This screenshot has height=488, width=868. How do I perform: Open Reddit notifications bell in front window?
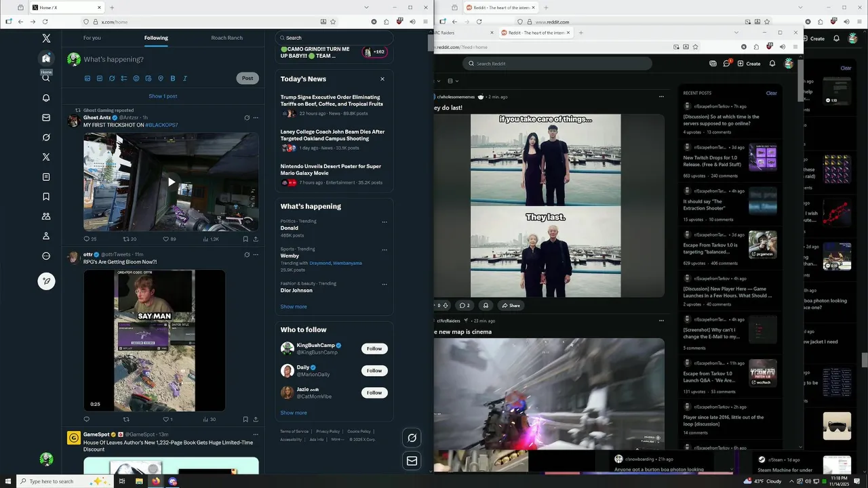772,63
